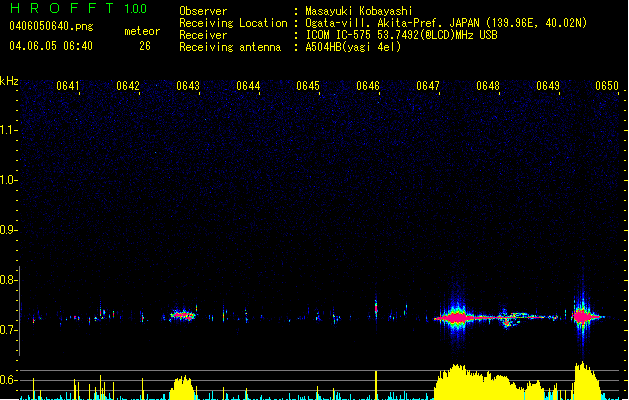Click the observer name Masayuki Kobayashi
The image size is (629, 400).
point(359,11)
